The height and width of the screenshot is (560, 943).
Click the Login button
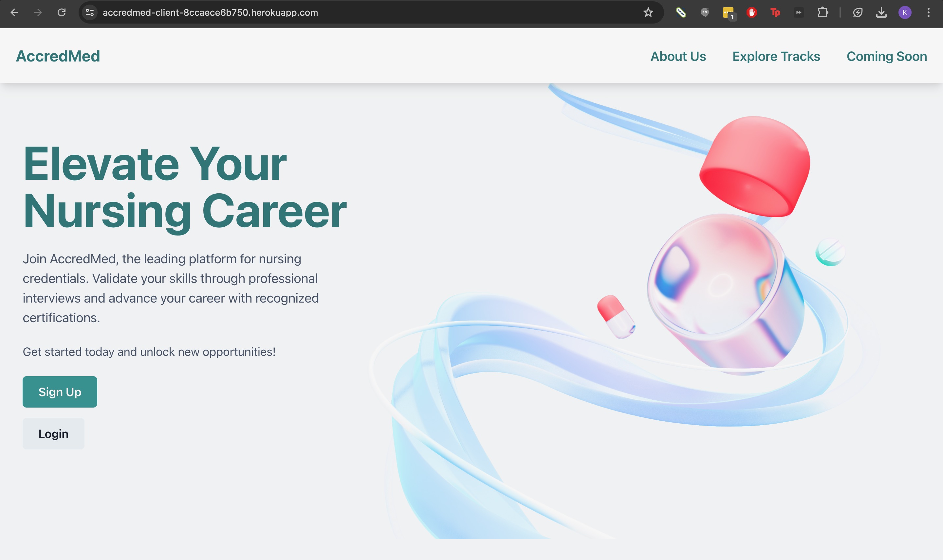53,434
